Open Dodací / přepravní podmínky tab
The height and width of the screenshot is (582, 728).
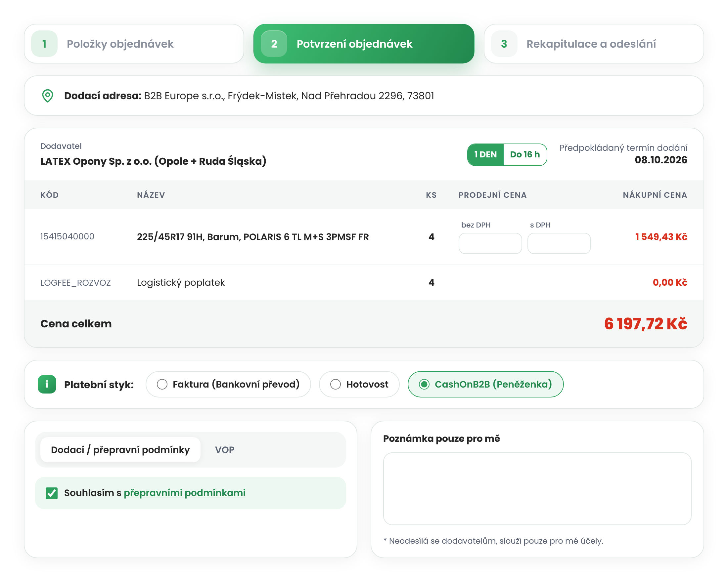[x=120, y=450]
